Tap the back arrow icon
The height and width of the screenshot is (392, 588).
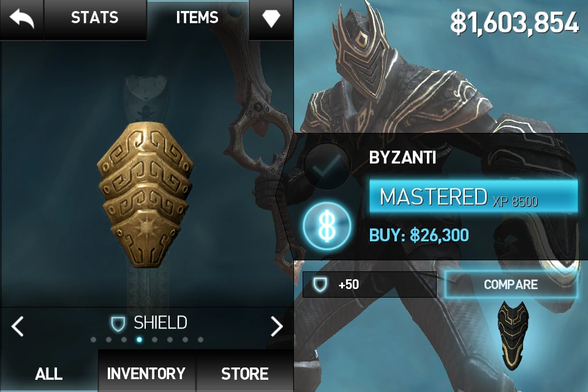coord(22,18)
